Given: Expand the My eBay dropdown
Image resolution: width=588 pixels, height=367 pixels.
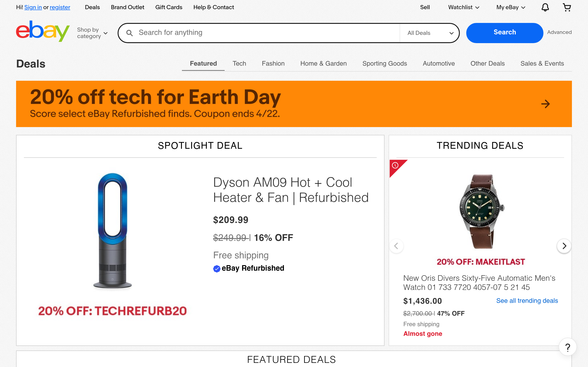Looking at the screenshot, I should pos(511,7).
